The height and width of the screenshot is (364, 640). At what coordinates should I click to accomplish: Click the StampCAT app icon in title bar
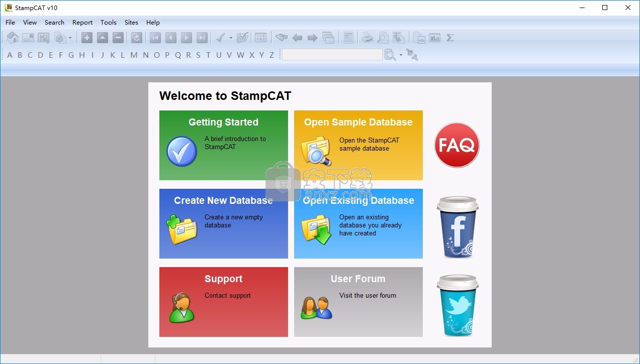pyautogui.click(x=8, y=8)
